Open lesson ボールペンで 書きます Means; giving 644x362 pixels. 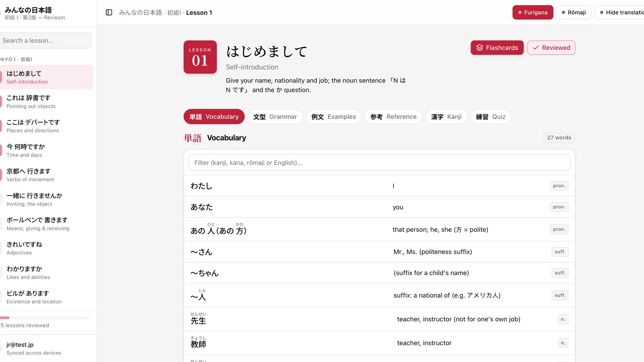[47, 224]
